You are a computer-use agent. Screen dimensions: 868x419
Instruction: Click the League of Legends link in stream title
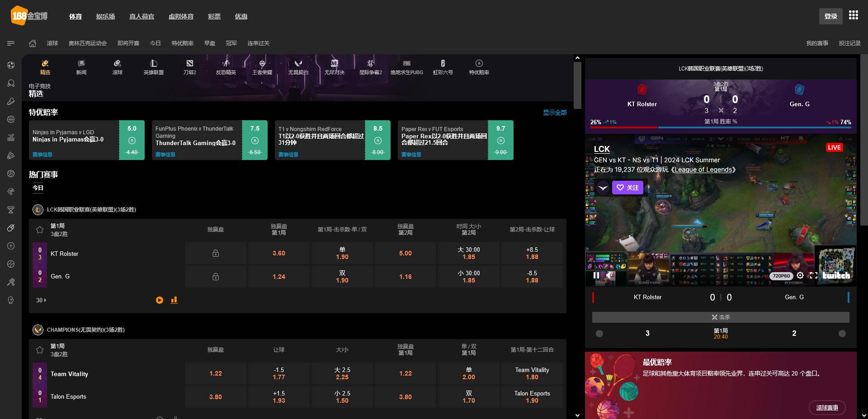pos(703,169)
